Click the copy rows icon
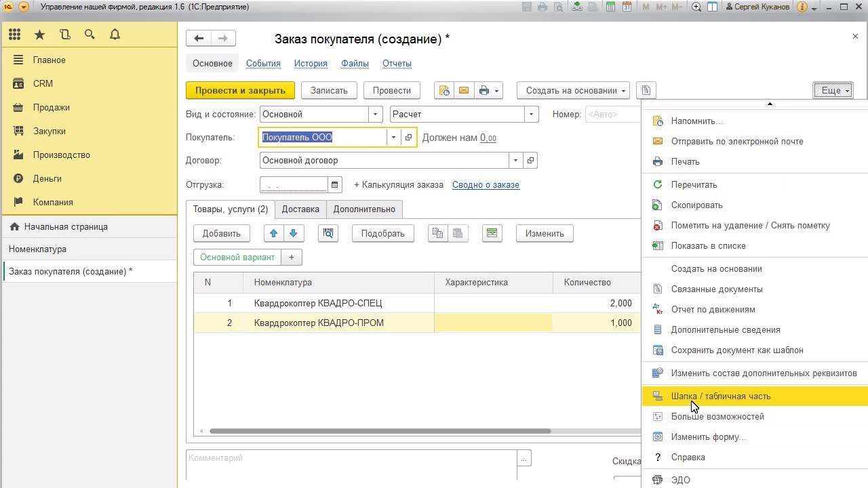Screen dimensions: 868x488 coord(437,233)
